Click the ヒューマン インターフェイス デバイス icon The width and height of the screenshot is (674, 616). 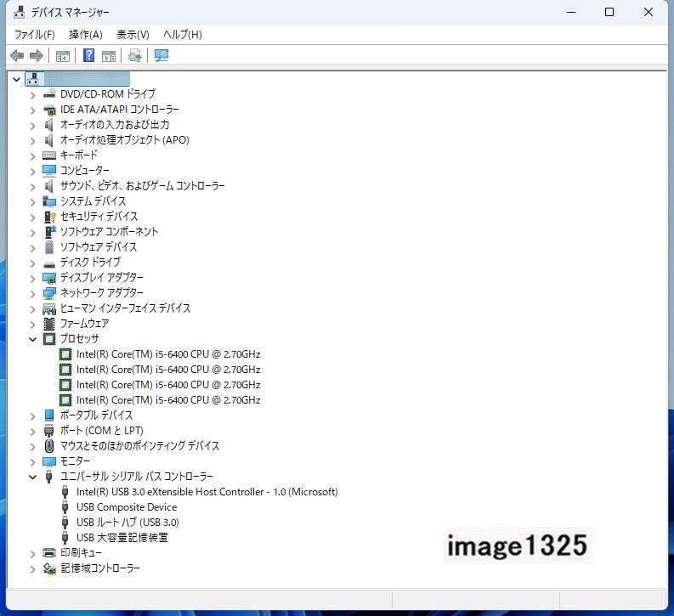tap(49, 308)
